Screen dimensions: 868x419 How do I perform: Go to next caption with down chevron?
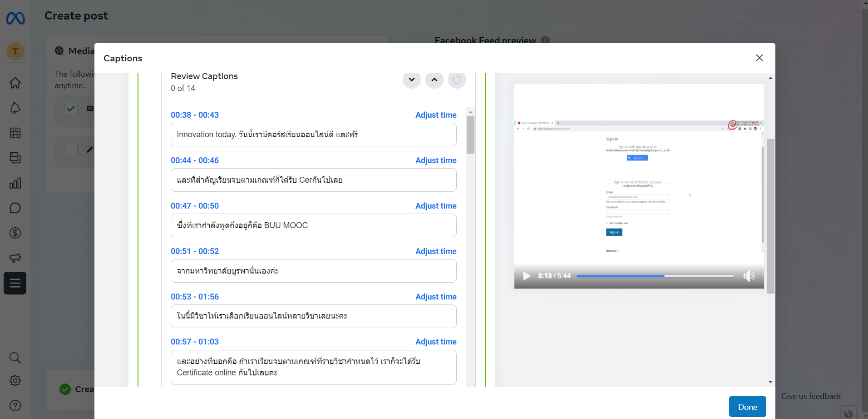411,80
